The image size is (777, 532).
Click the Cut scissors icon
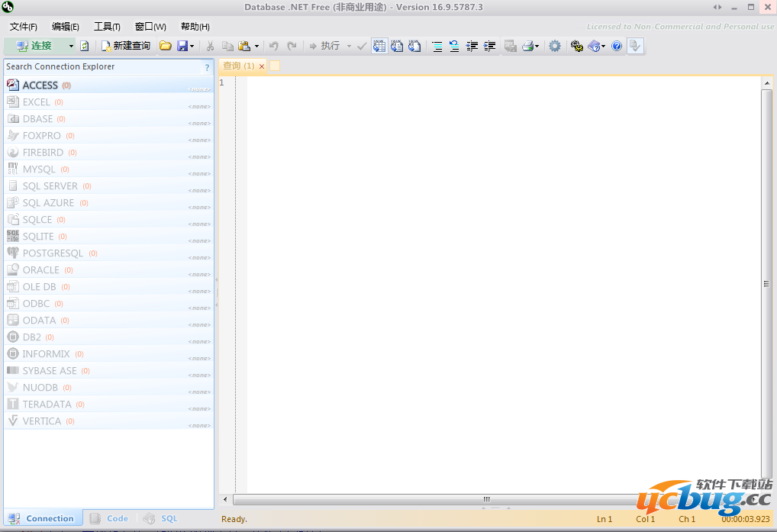[210, 46]
